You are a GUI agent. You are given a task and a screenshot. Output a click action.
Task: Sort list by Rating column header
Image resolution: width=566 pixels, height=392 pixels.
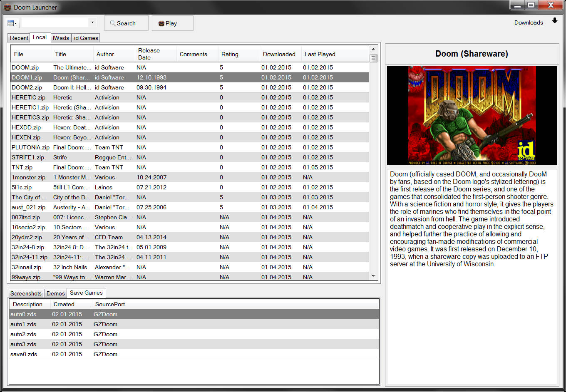click(230, 54)
